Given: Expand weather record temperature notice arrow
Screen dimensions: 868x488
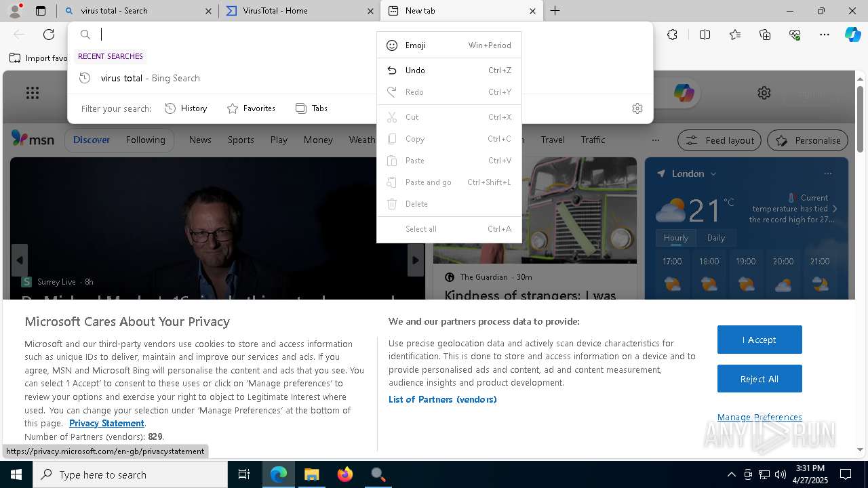Looking at the screenshot, I should [x=835, y=209].
